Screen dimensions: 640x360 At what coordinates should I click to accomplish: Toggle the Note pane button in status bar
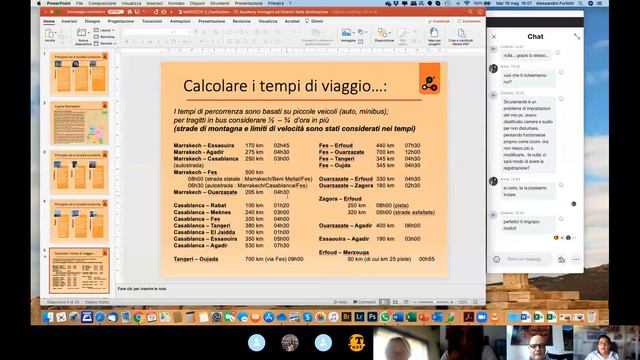pyautogui.click(x=340, y=302)
